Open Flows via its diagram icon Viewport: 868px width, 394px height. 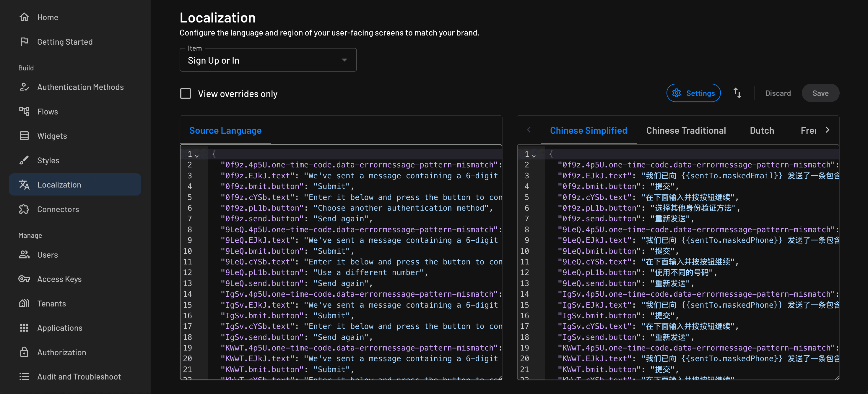pyautogui.click(x=24, y=111)
